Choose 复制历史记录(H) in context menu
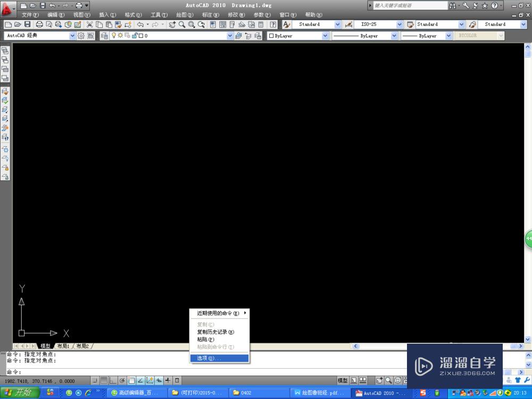532x399 pixels. [220, 332]
